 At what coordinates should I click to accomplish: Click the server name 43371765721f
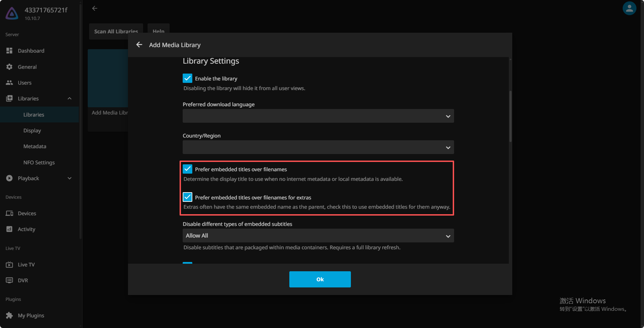point(46,10)
